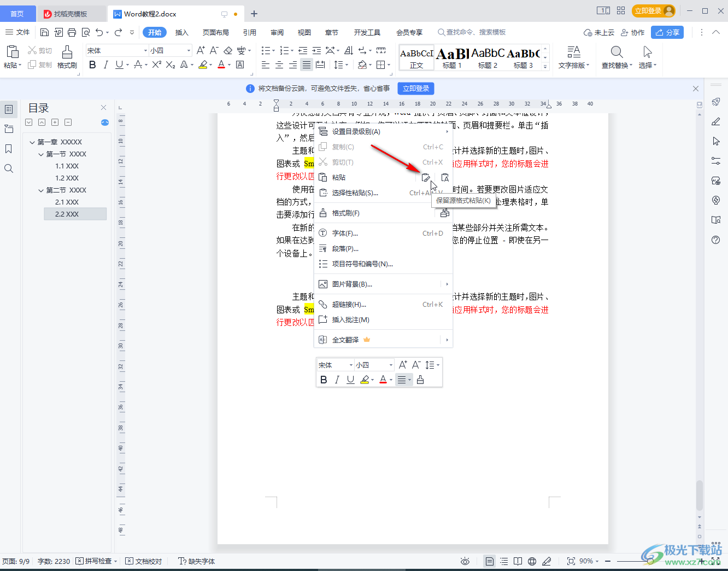The height and width of the screenshot is (571, 728).
Task: Click the search icon in left sidebar
Action: point(9,168)
